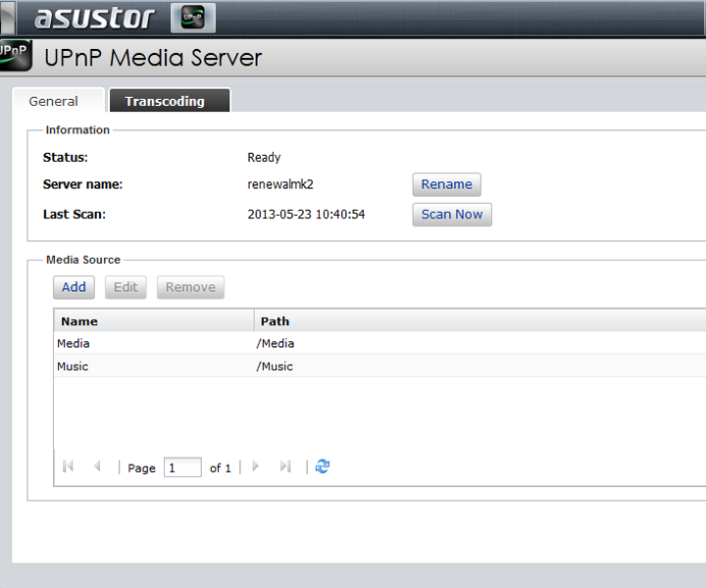Screen dimensions: 706x588
Task: Click the UPnP Media Server logo beside the title
Action: click(x=15, y=55)
